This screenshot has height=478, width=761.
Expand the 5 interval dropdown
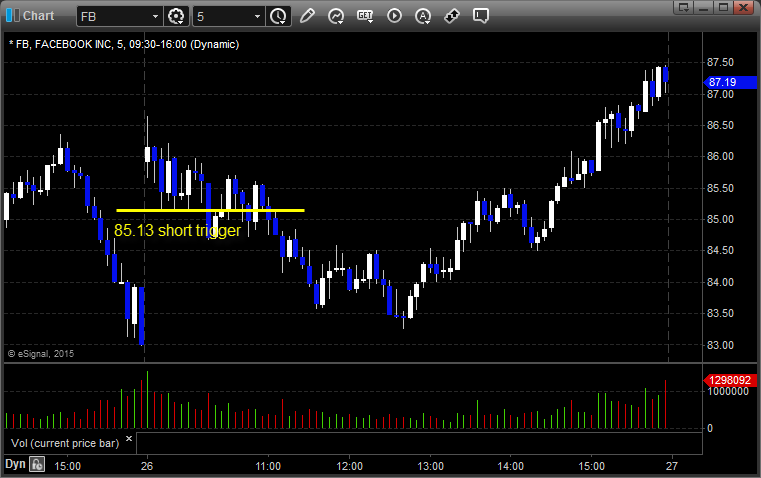pos(257,16)
